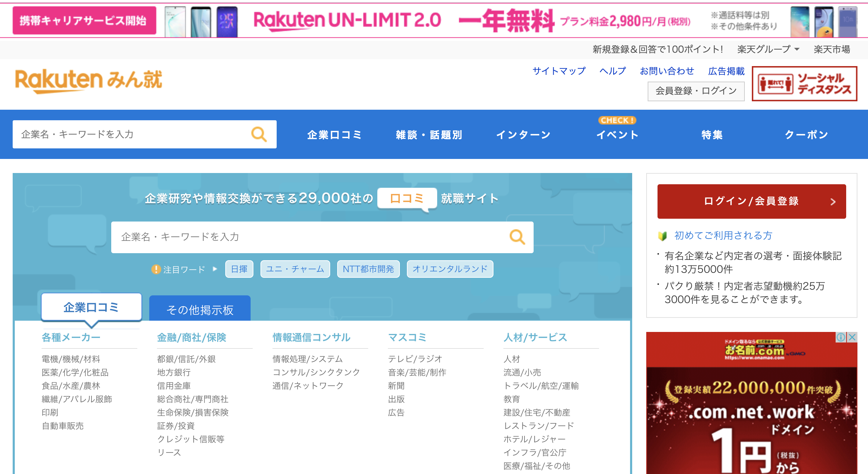Open the 雑談・話題別 navigation item

pyautogui.click(x=429, y=135)
